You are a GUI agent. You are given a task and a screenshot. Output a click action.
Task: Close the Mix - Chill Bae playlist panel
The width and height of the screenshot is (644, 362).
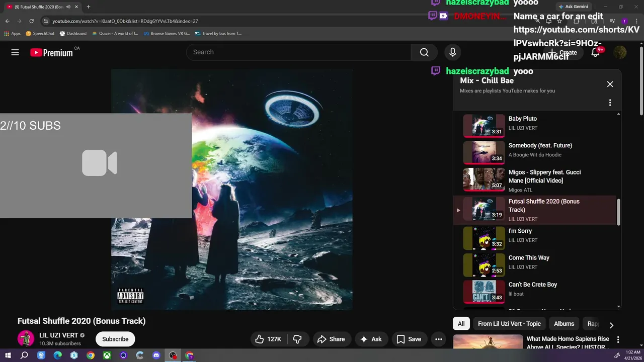click(610, 84)
